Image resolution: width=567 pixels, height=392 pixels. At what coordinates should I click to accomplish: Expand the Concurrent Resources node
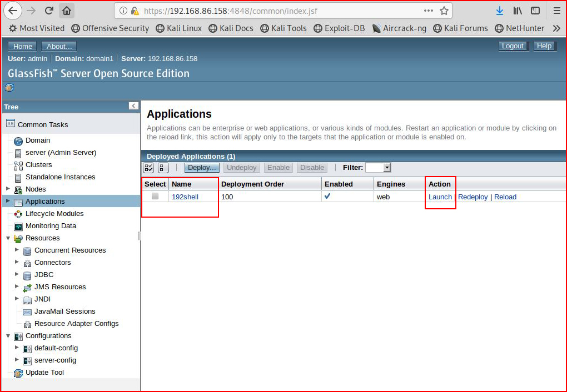coord(17,250)
